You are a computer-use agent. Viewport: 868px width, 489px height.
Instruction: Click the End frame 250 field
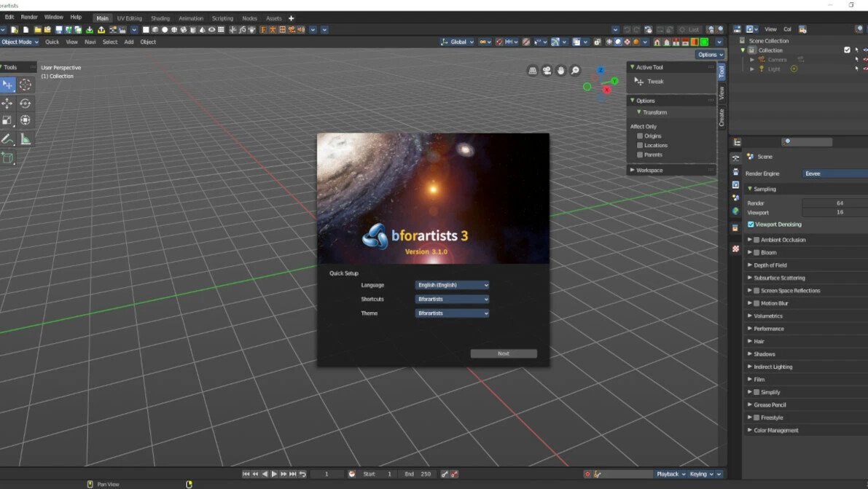pyautogui.click(x=418, y=474)
